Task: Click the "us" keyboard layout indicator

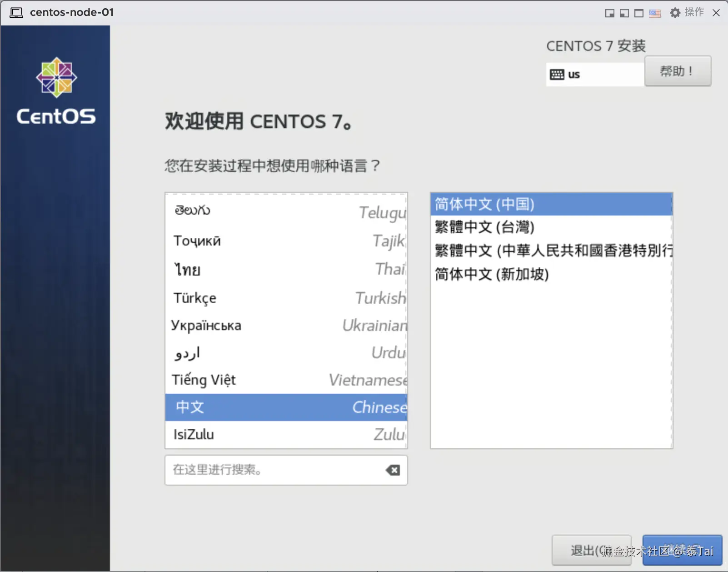Action: 594,74
